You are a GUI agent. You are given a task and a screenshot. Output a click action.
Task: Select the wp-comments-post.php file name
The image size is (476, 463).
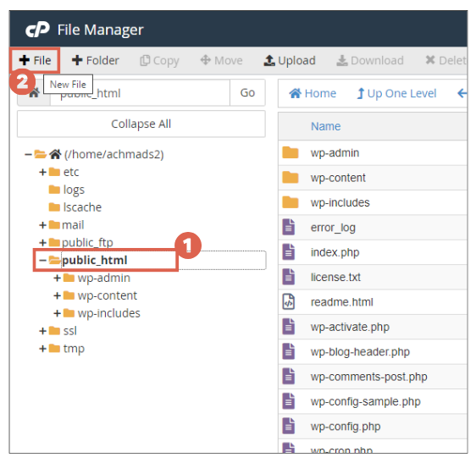pos(368,377)
